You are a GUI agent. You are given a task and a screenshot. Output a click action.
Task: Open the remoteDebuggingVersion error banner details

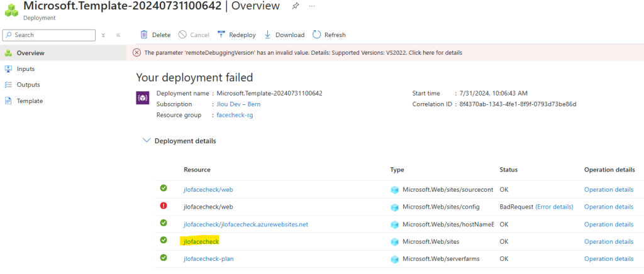click(303, 53)
